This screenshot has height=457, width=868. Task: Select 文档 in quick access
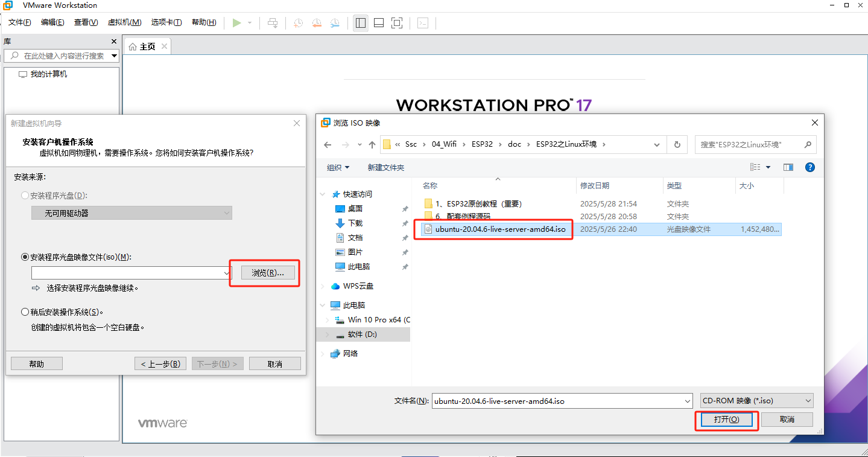tap(355, 238)
